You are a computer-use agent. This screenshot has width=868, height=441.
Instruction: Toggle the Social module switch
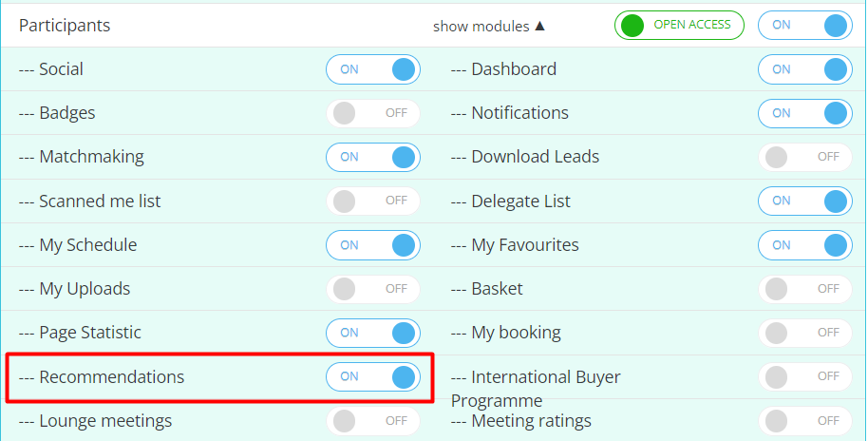(372, 69)
